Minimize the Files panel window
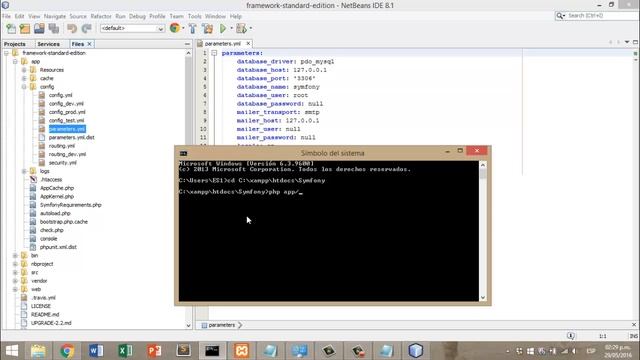640x360 pixels. [x=187, y=44]
